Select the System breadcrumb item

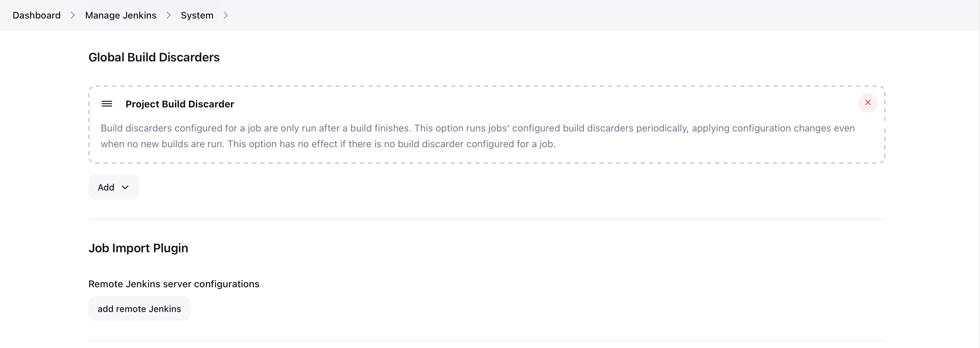(x=197, y=15)
